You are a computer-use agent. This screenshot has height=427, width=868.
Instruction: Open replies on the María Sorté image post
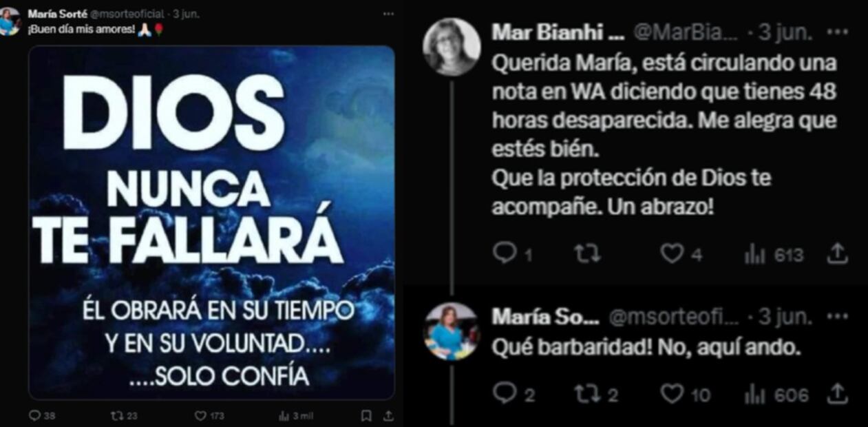point(41,416)
